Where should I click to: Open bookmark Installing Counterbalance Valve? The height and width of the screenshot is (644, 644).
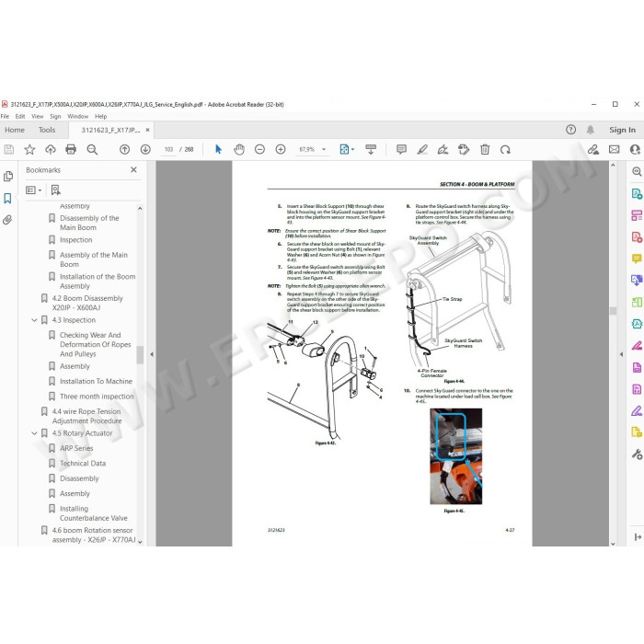93,513
